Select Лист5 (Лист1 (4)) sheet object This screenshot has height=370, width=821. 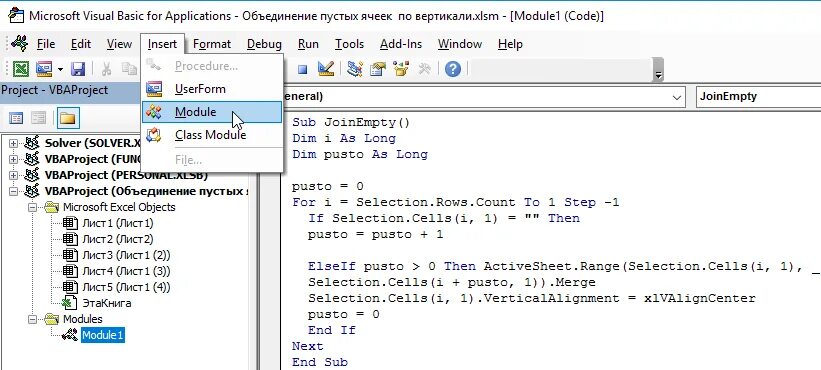(126, 287)
